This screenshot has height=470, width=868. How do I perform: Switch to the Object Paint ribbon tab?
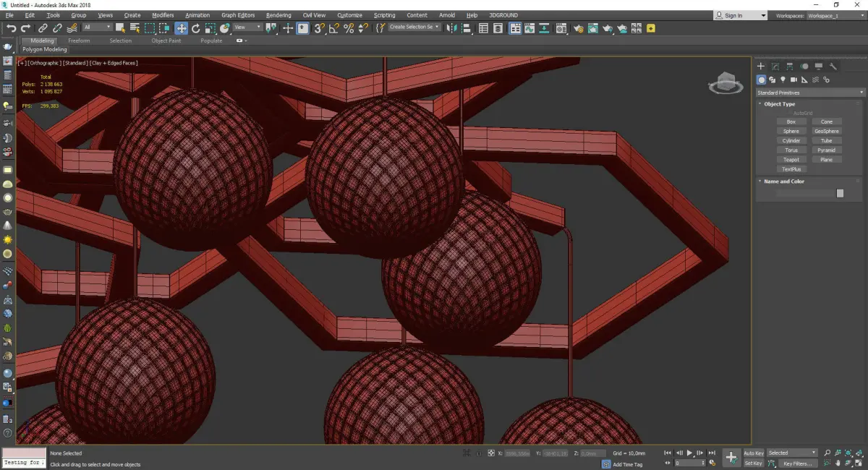166,40
